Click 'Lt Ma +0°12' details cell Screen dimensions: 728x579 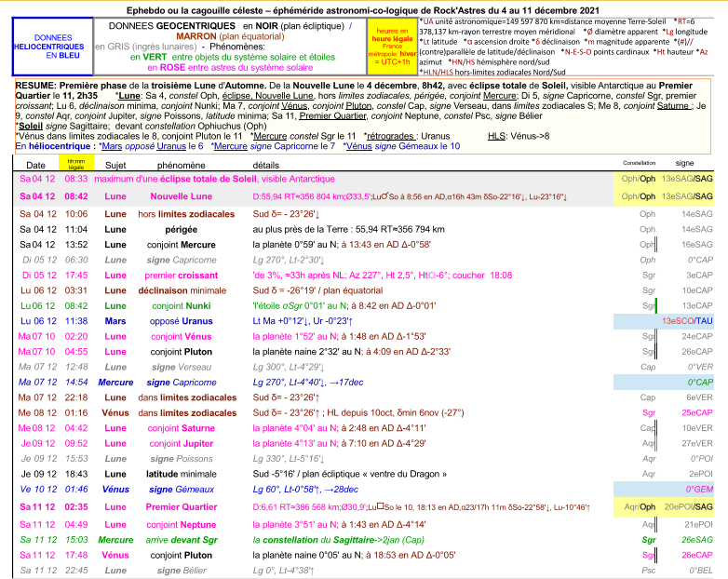point(303,321)
